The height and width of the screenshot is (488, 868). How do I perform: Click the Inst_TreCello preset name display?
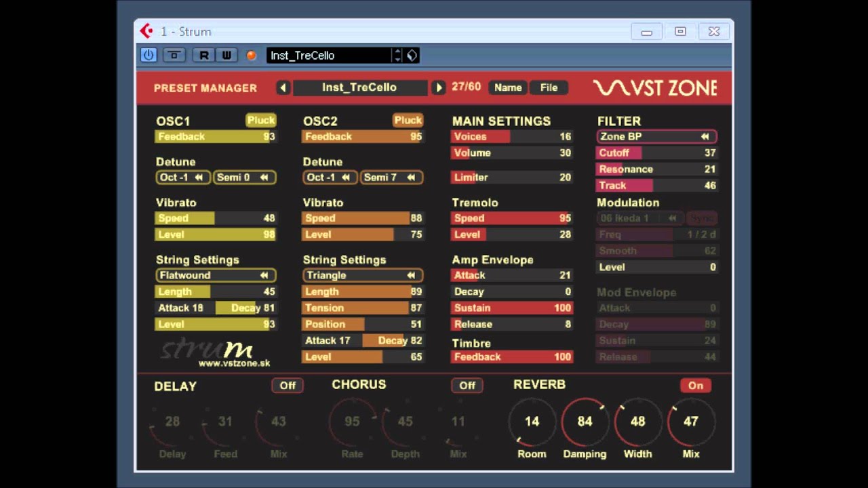point(360,87)
